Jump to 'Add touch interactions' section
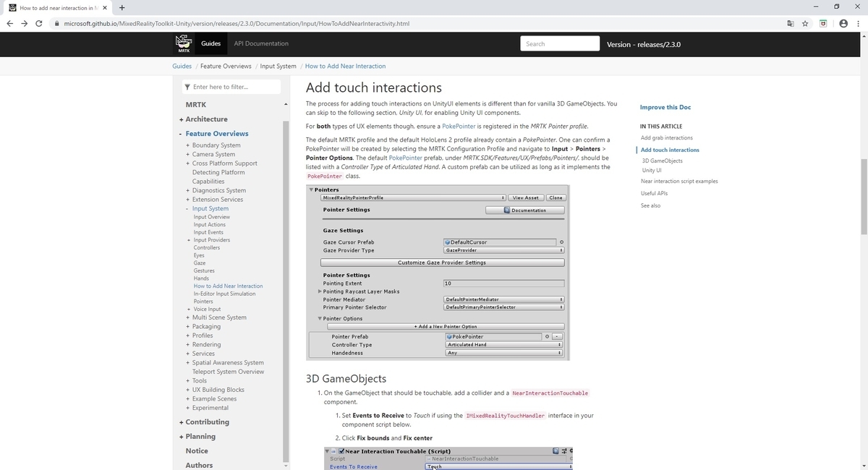 tap(670, 150)
